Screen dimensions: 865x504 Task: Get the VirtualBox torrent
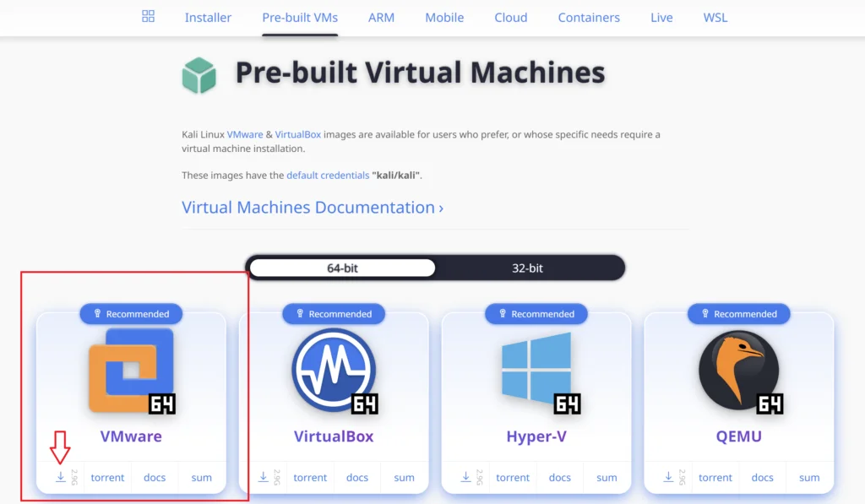coord(310,478)
